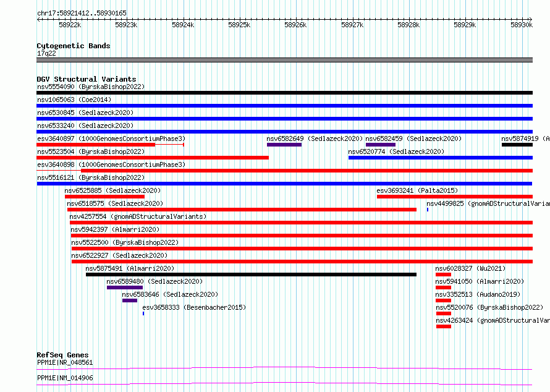This screenshot has width=550, height=392.
Task: Click the PPM1E|NR_048561 gene label
Action: point(65,362)
